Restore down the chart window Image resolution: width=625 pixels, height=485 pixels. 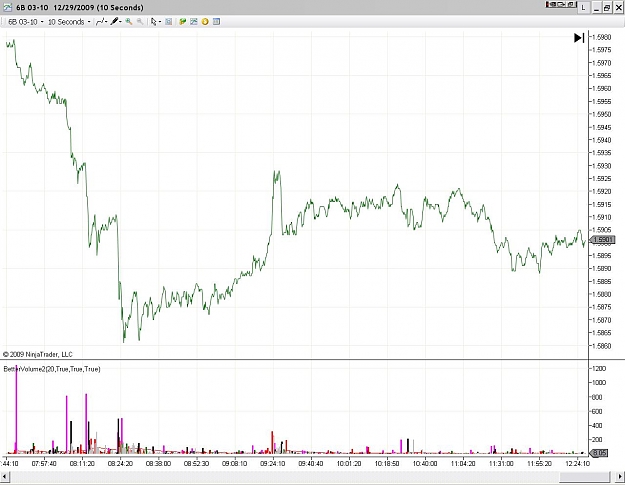point(607,7)
